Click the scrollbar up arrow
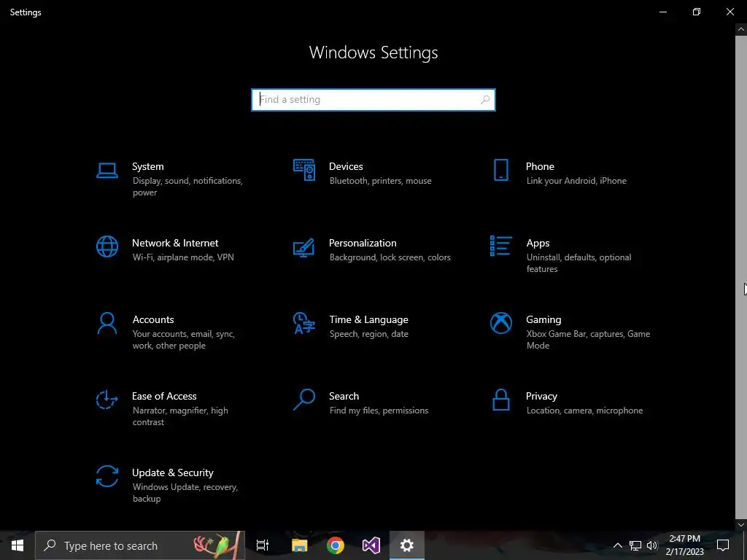Image resolution: width=747 pixels, height=560 pixels. coord(741,29)
